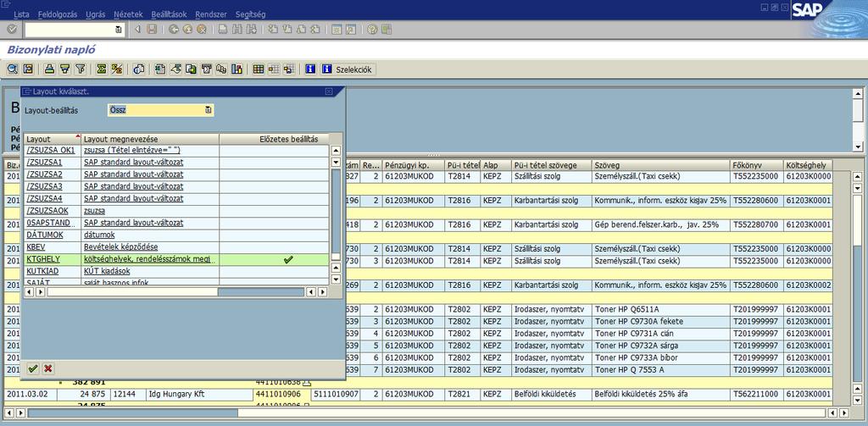The height and width of the screenshot is (426, 868).
Task: Click the Change layout grid icon
Action: pos(258,69)
